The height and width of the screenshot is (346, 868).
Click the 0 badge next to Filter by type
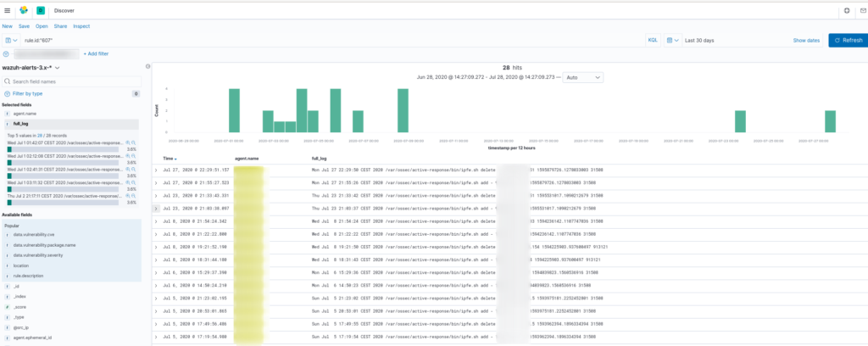tap(136, 93)
